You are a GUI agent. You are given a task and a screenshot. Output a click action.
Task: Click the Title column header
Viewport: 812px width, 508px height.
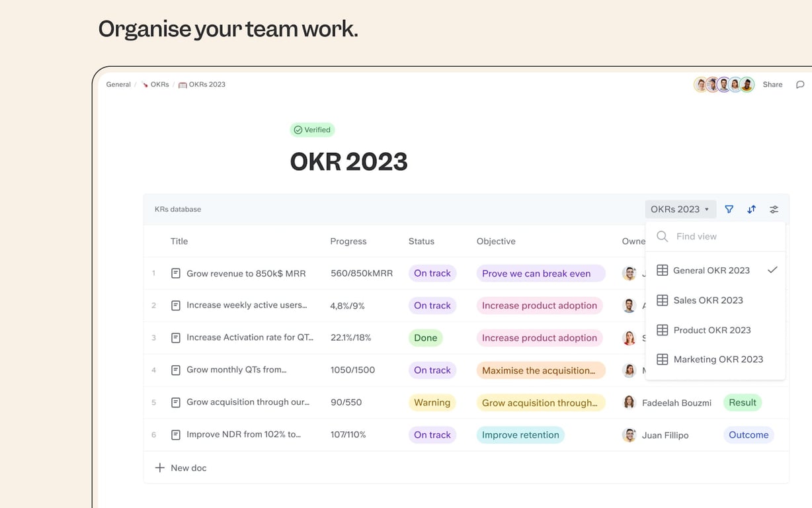(x=179, y=241)
